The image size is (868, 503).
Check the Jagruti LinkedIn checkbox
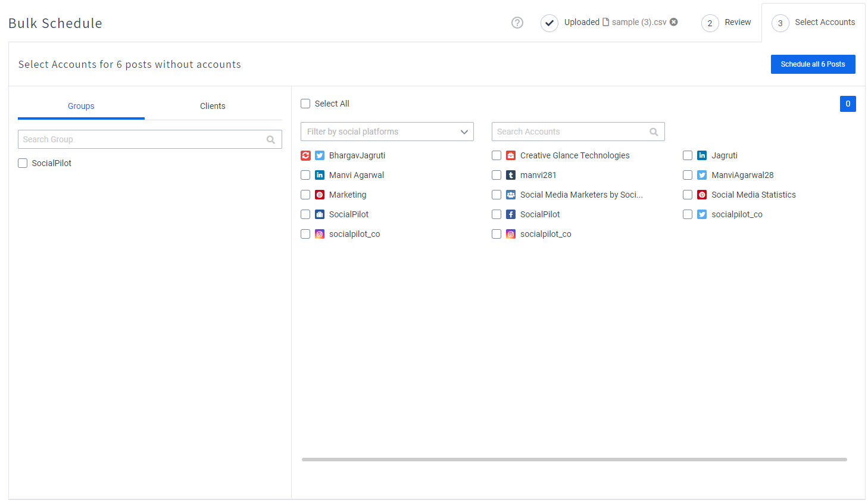tap(688, 155)
